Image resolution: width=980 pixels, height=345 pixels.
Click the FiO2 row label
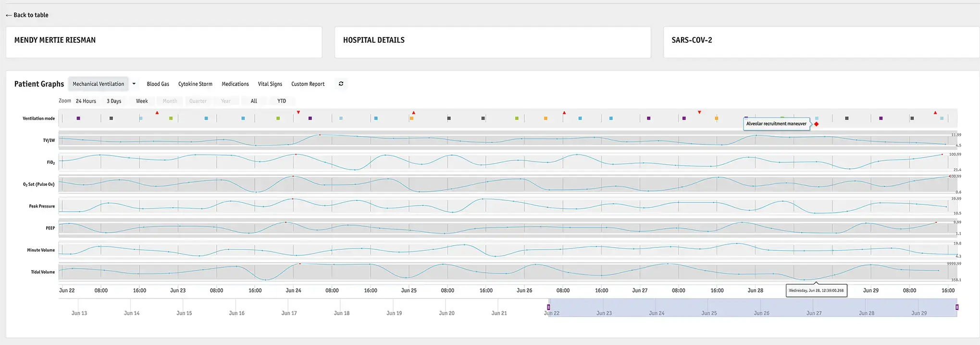pyautogui.click(x=51, y=162)
